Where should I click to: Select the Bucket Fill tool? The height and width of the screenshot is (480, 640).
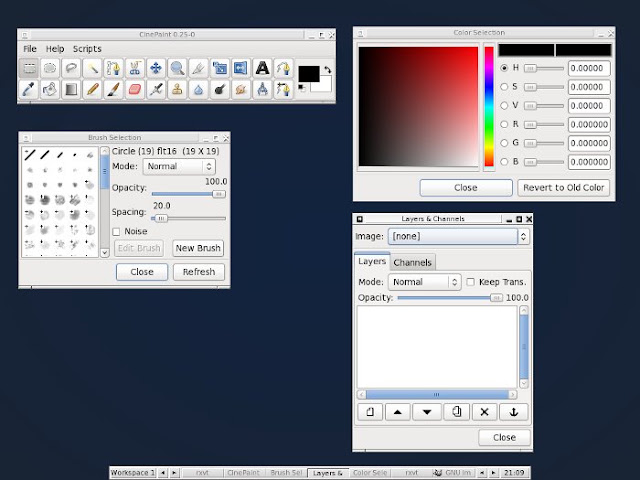click(50, 89)
